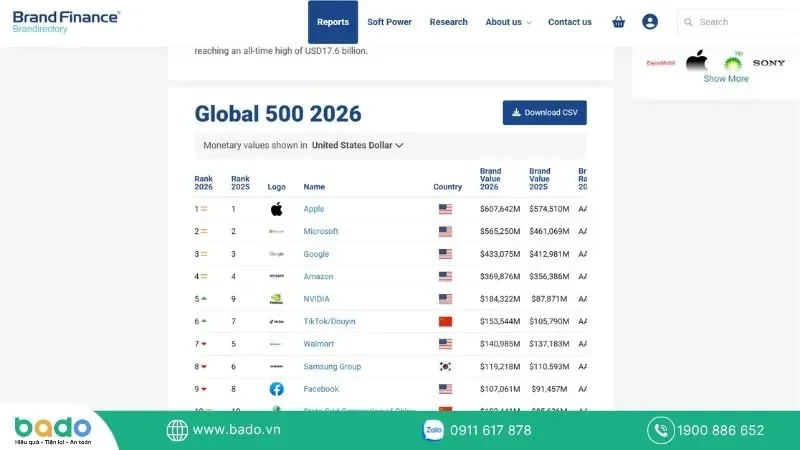Click the US flag in Facebook row

click(445, 389)
